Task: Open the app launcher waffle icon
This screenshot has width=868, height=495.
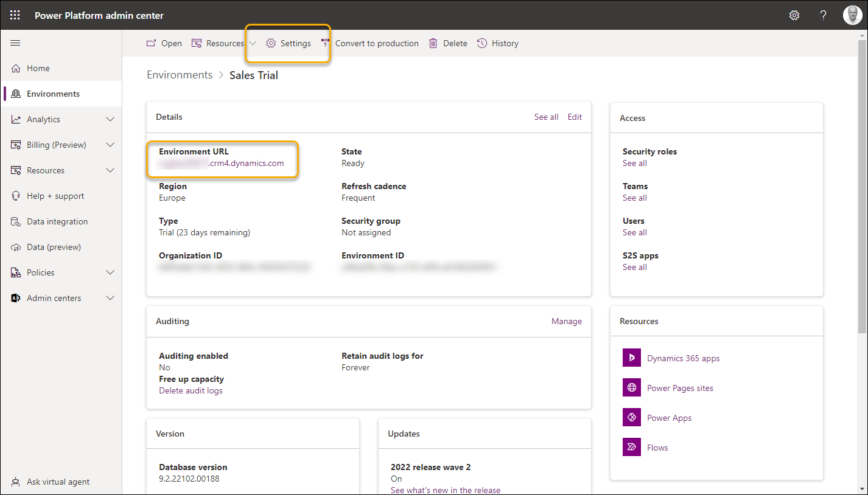Action: click(x=15, y=15)
